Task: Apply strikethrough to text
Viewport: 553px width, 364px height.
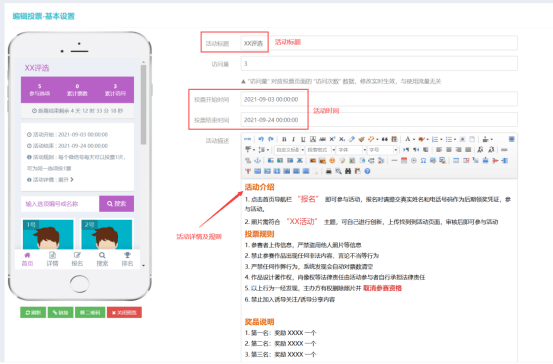Action: coord(322,139)
